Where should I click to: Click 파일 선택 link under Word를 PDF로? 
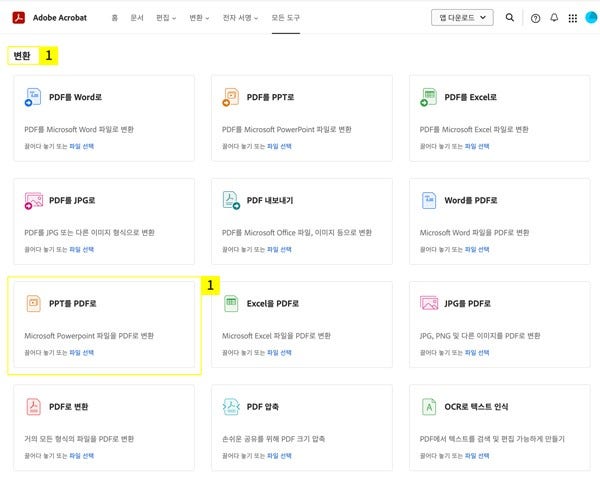477,249
